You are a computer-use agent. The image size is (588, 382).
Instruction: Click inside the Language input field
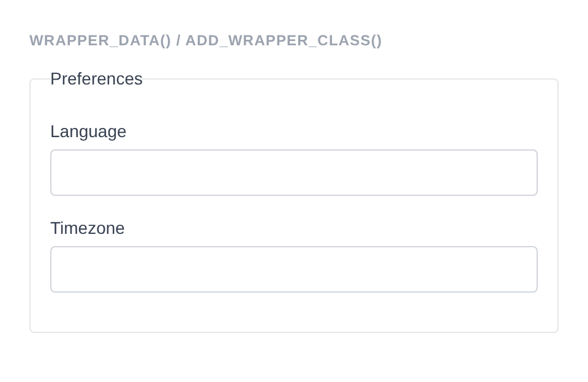294,172
